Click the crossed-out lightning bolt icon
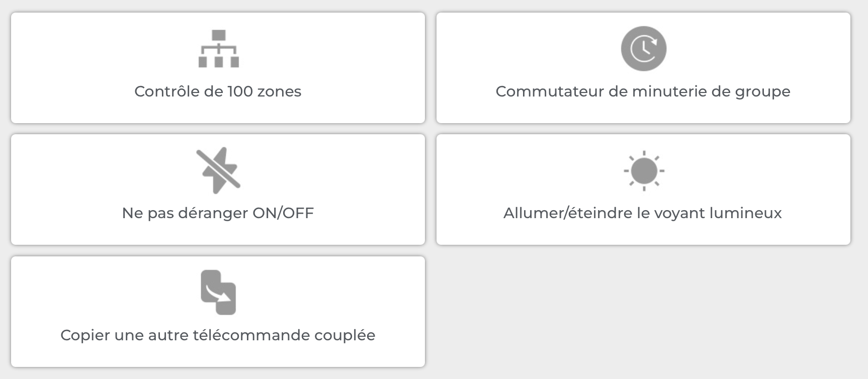This screenshot has width=868, height=379. pyautogui.click(x=218, y=170)
